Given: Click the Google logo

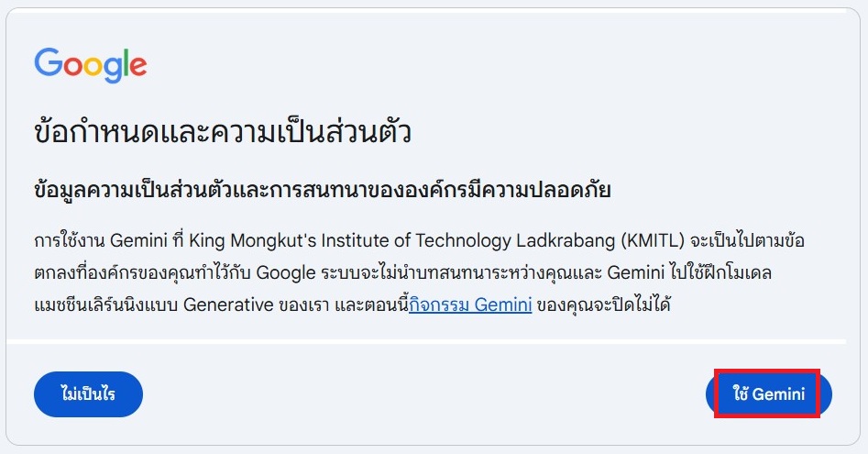Looking at the screenshot, I should (x=90, y=64).
